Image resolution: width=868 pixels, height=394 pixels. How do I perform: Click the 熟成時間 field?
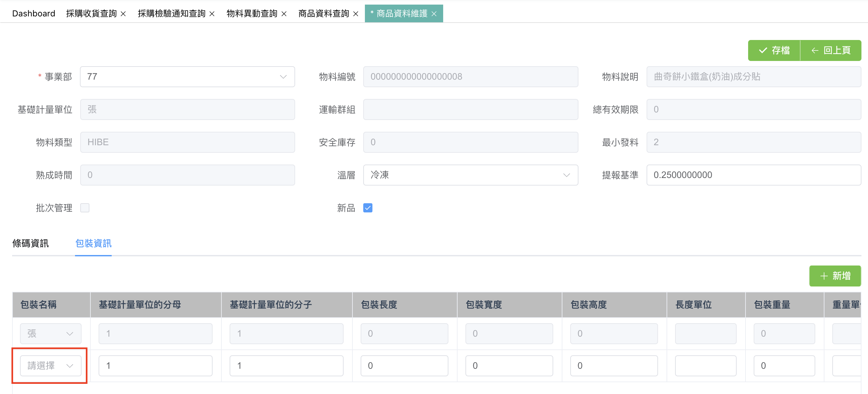pos(187,175)
